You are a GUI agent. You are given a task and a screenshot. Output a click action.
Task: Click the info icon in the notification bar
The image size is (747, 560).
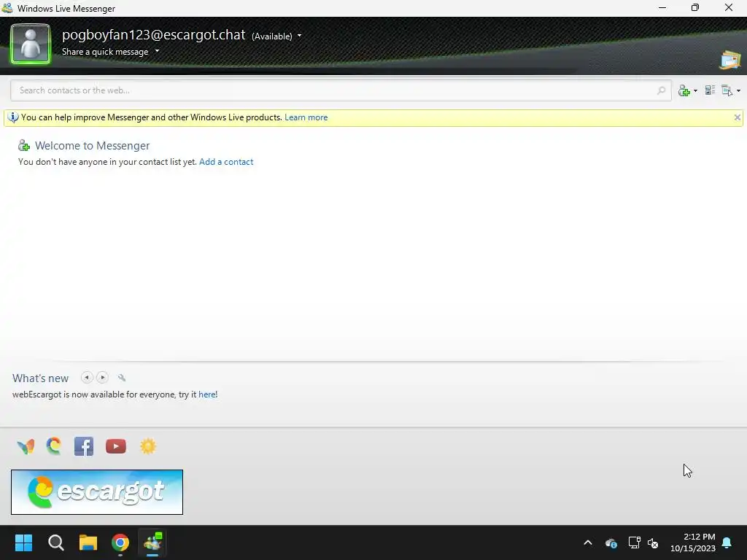[13, 117]
